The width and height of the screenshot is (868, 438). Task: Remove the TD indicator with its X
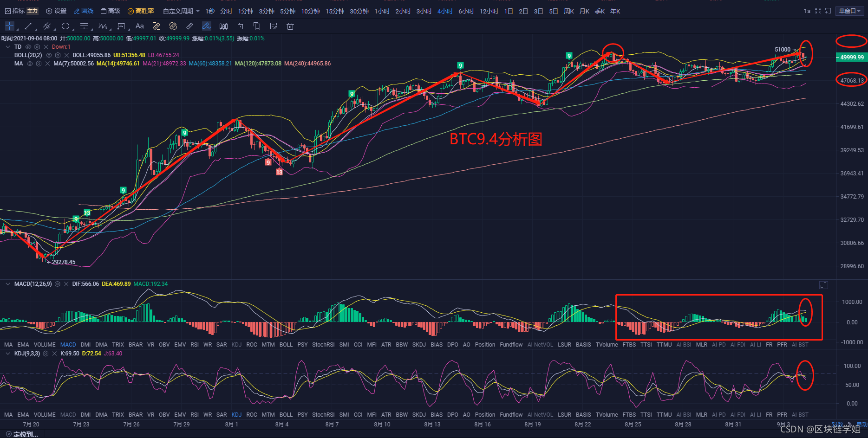pos(46,47)
